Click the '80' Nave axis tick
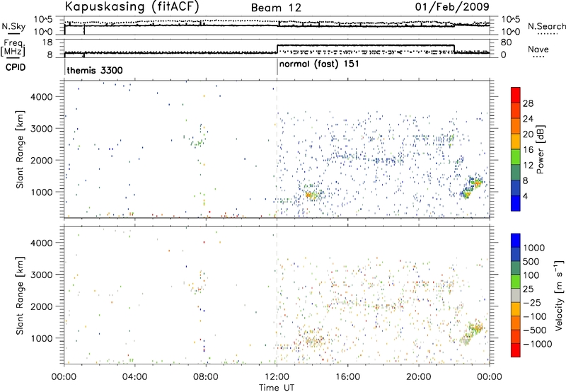This screenshot has width=566, height=392. (x=506, y=42)
